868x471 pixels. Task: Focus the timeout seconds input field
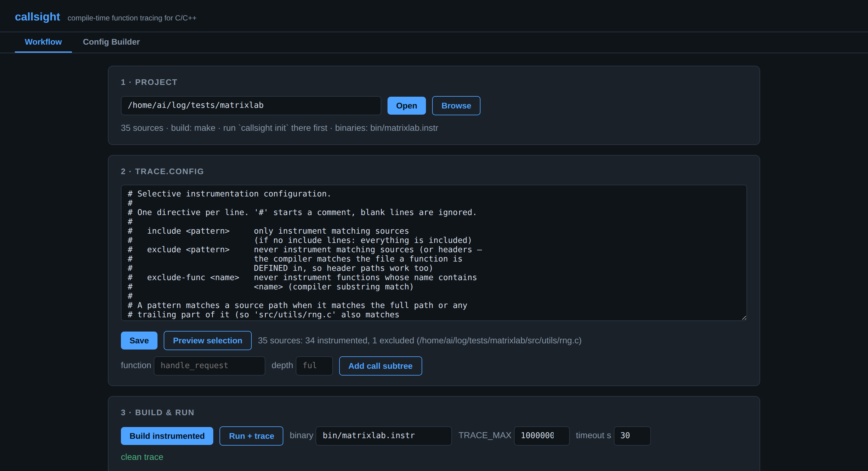click(x=632, y=436)
